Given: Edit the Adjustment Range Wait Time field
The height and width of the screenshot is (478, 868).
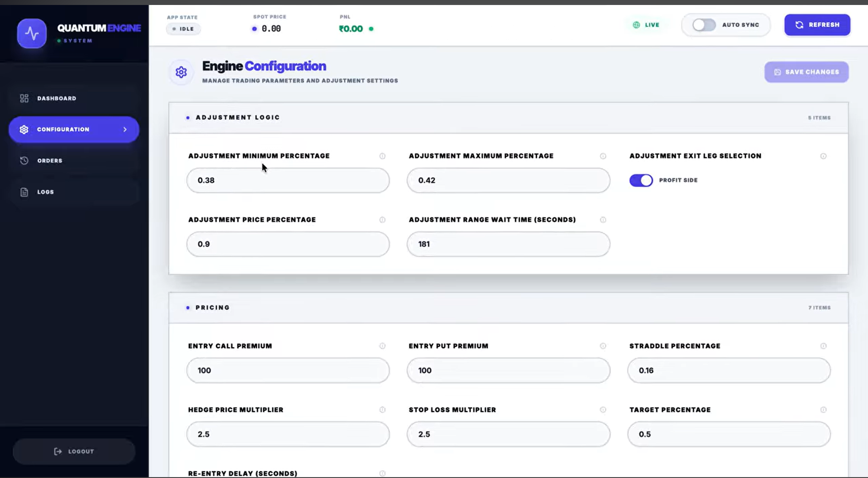Looking at the screenshot, I should (508, 244).
